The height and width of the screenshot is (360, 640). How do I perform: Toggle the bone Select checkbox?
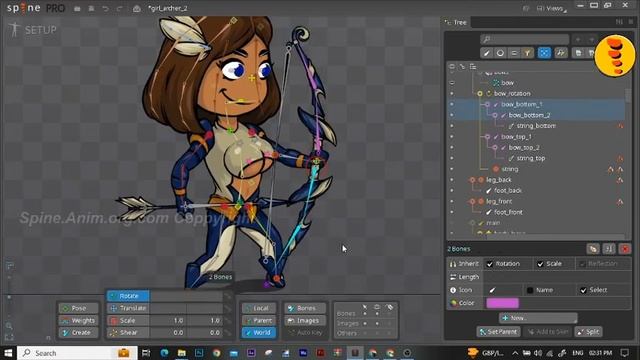[583, 290]
